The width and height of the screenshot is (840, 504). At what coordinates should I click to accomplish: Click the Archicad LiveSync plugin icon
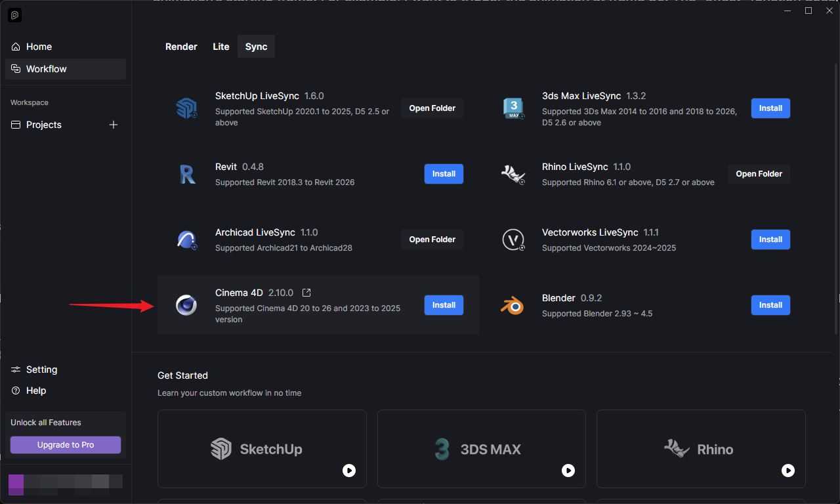click(x=187, y=240)
